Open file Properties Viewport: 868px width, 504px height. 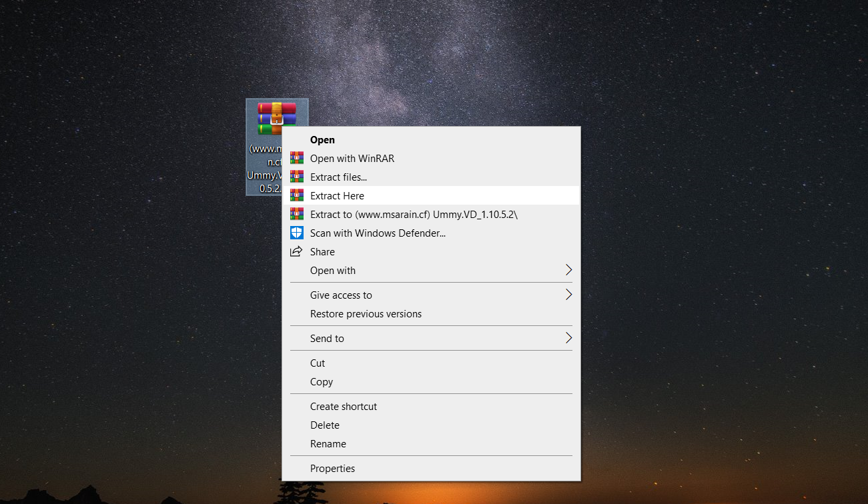coord(432,469)
